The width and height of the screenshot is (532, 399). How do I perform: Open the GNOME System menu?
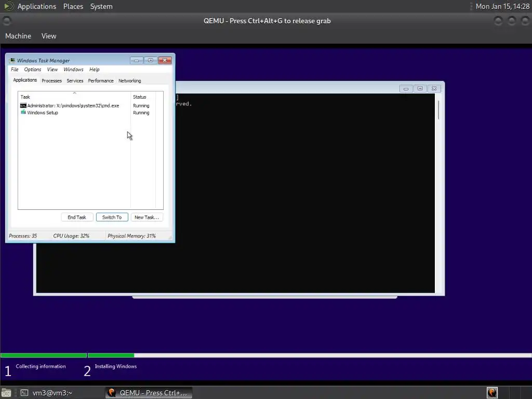101,6
